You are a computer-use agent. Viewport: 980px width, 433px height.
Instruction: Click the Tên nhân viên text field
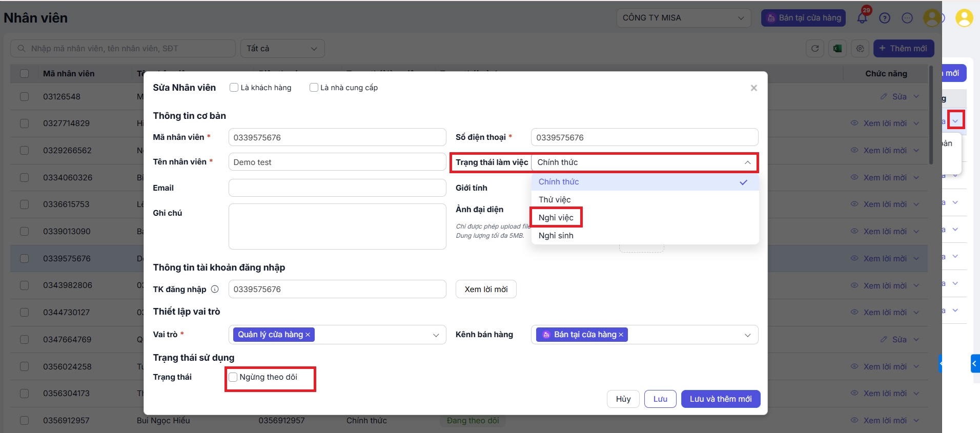click(337, 162)
